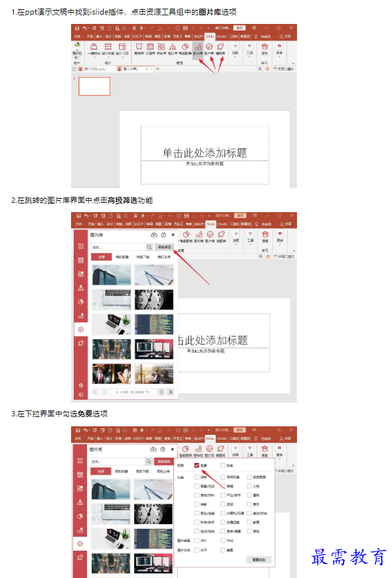Click the case library sidebar icon in second screenshot
392x578 pixels.
pos(80,246)
